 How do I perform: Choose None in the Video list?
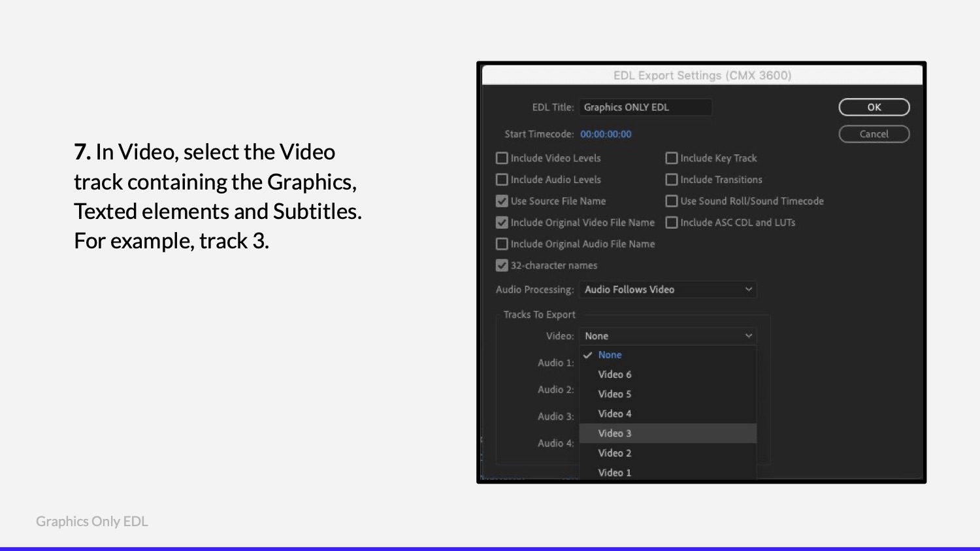668,355
